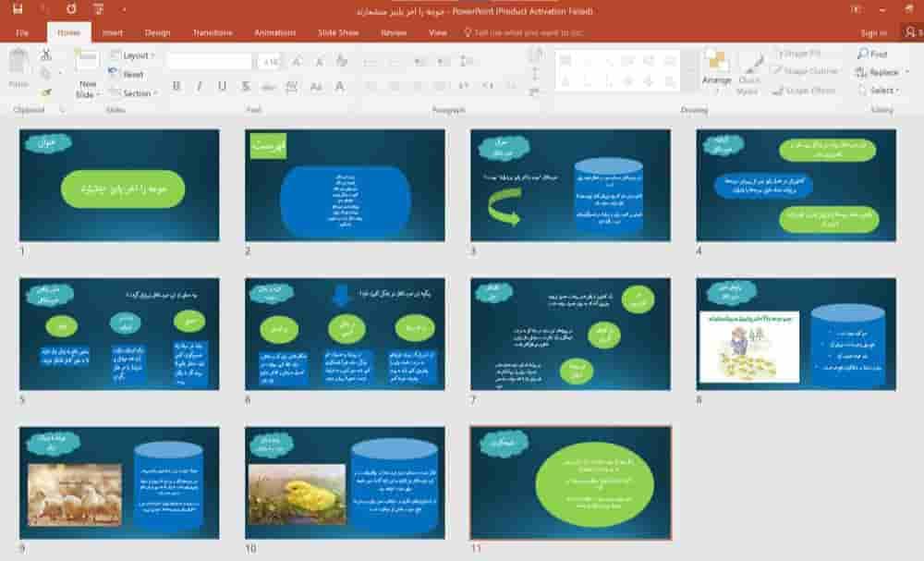
Task: Select the slide 5 thumbnail
Action: (x=119, y=335)
